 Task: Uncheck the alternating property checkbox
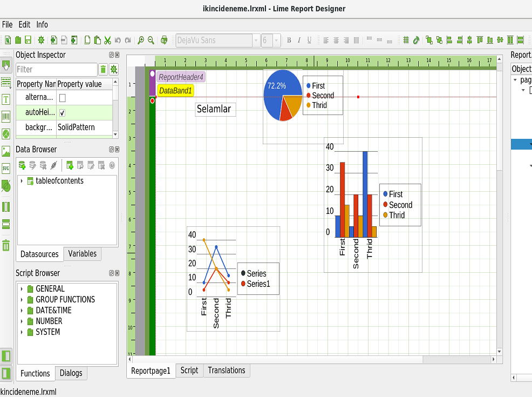point(62,97)
